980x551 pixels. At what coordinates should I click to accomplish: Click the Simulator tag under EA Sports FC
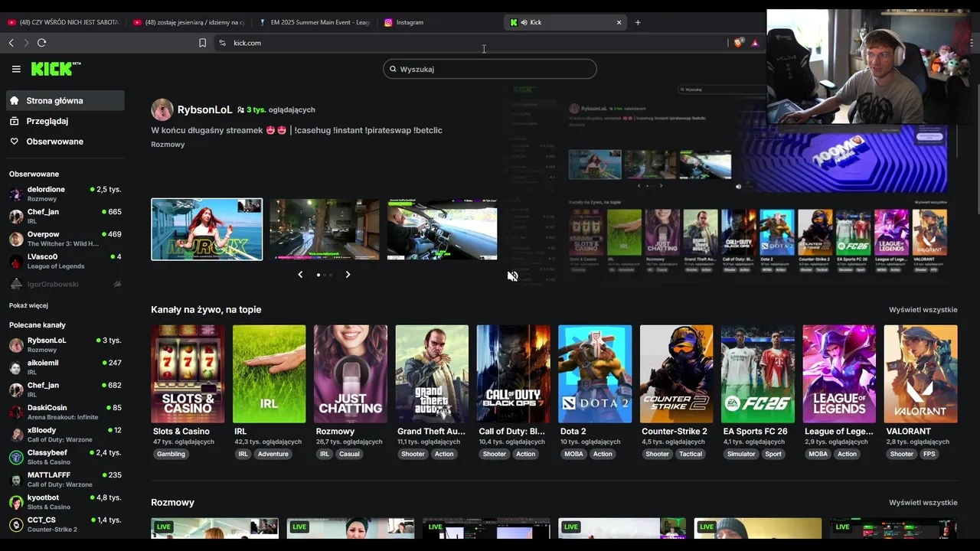pos(741,454)
